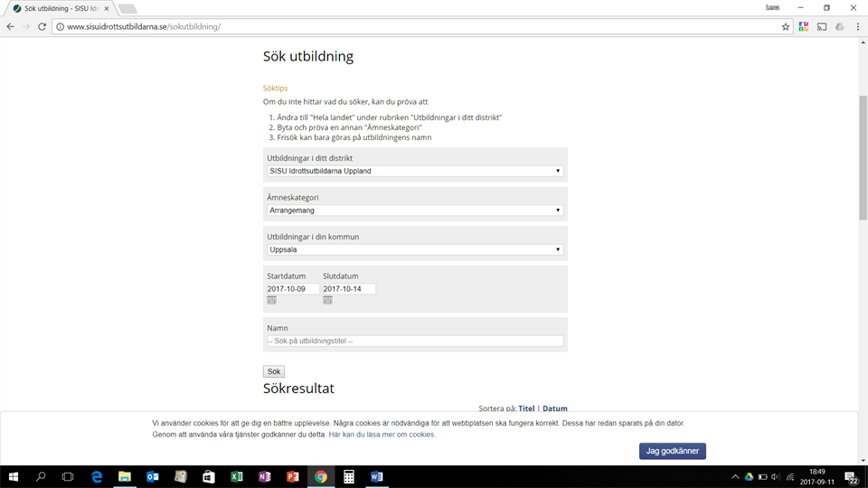Open the Chrome three-dot menu
Image resolution: width=868 pixels, height=488 pixels.
857,27
